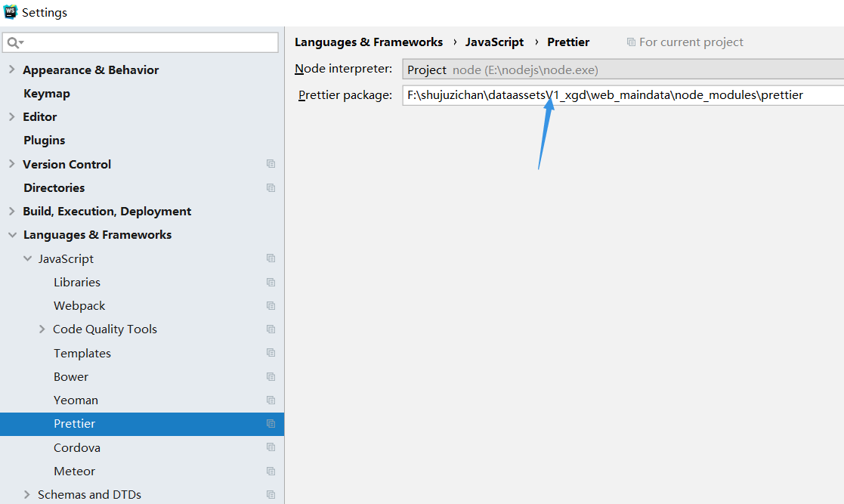Viewport: 844px width, 504px height.
Task: Expand the Build, Execution, Deployment section
Action: [x=12, y=211]
